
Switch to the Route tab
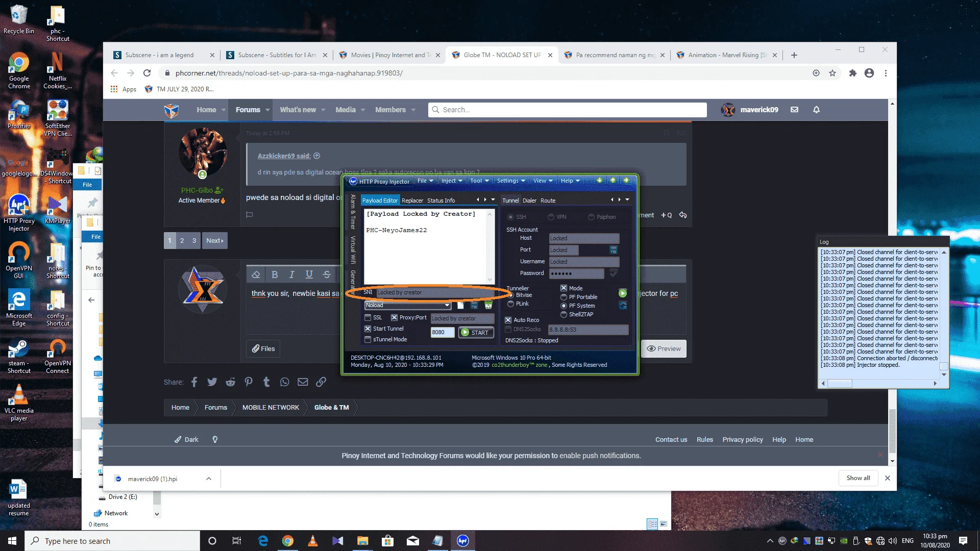(548, 201)
